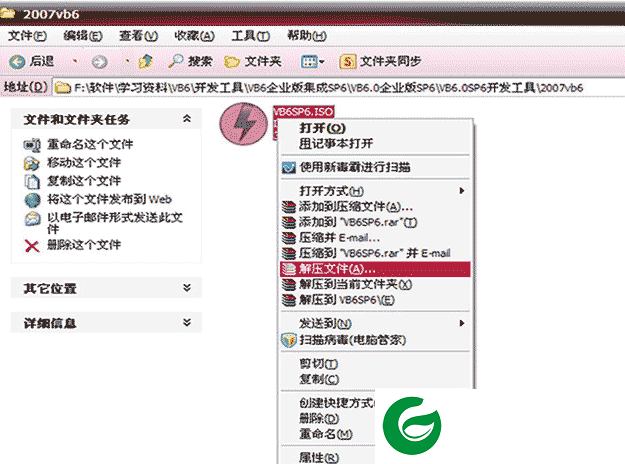Screen dimensions: 625x464
Task: Choose highlighted 解压文件(A)... menu item
Action: click(x=375, y=269)
